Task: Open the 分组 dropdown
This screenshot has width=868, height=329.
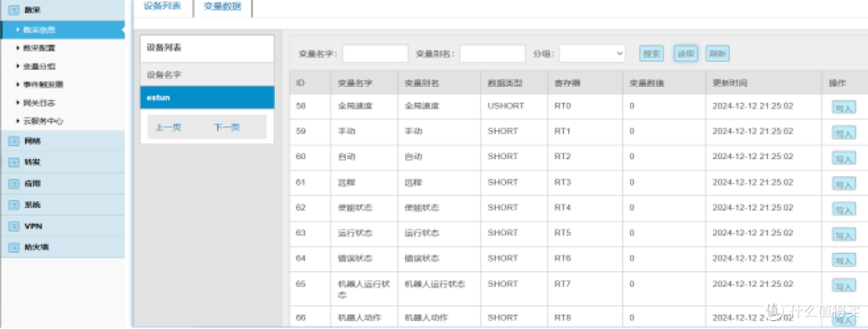Action: click(592, 54)
